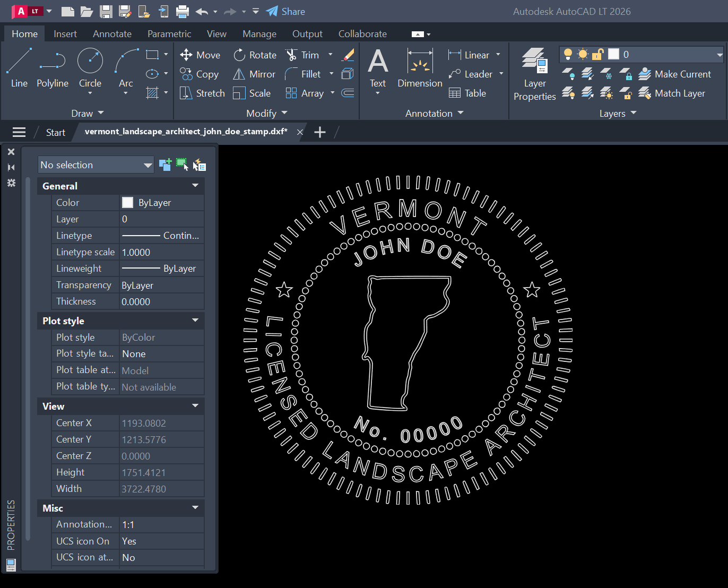This screenshot has height=588, width=728.
Task: Click the Copy button in Modify
Action: coord(199,74)
